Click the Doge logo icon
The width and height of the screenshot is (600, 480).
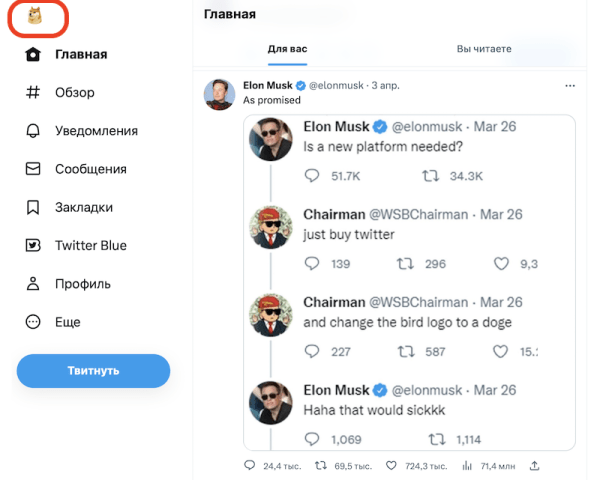35,16
